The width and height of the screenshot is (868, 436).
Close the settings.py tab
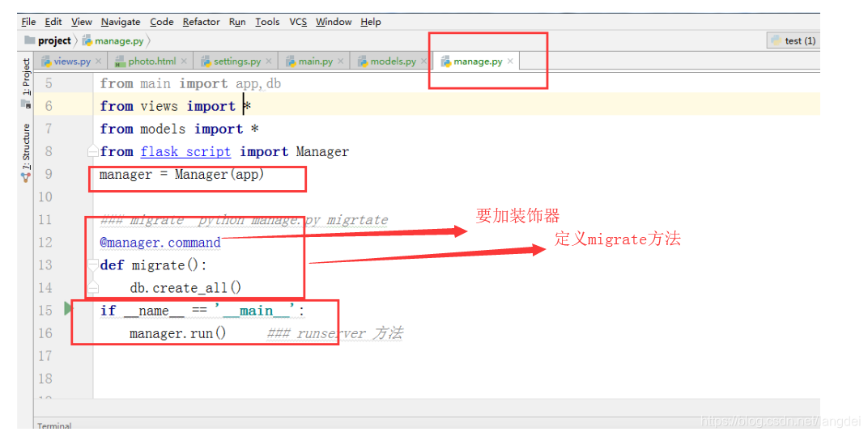(269, 61)
